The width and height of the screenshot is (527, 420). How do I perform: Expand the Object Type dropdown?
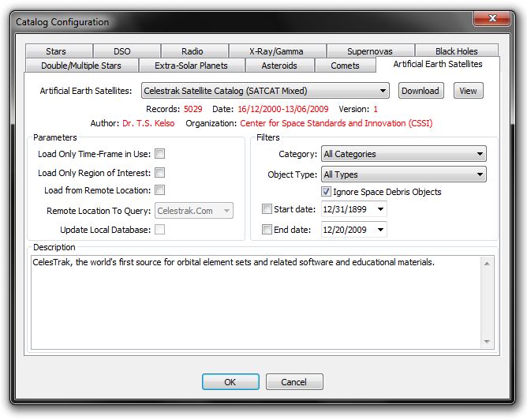click(x=480, y=174)
